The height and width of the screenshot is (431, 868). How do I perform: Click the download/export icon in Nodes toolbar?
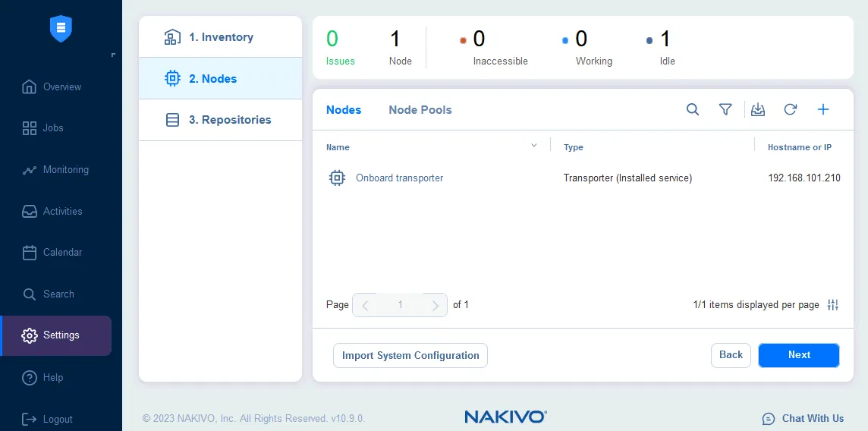click(757, 110)
